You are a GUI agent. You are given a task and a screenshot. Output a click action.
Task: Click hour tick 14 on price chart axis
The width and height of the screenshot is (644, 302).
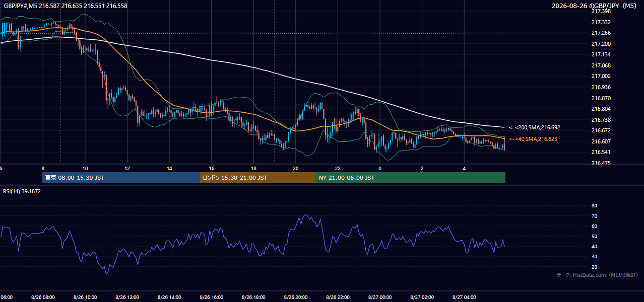(x=169, y=168)
